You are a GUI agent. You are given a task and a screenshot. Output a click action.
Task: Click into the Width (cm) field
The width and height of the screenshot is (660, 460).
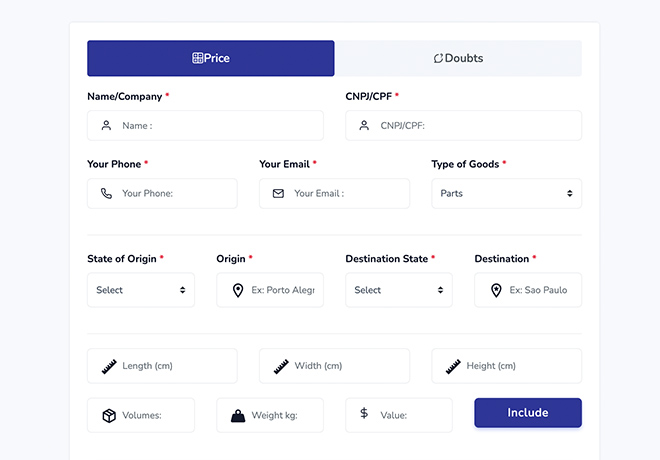tap(347, 366)
